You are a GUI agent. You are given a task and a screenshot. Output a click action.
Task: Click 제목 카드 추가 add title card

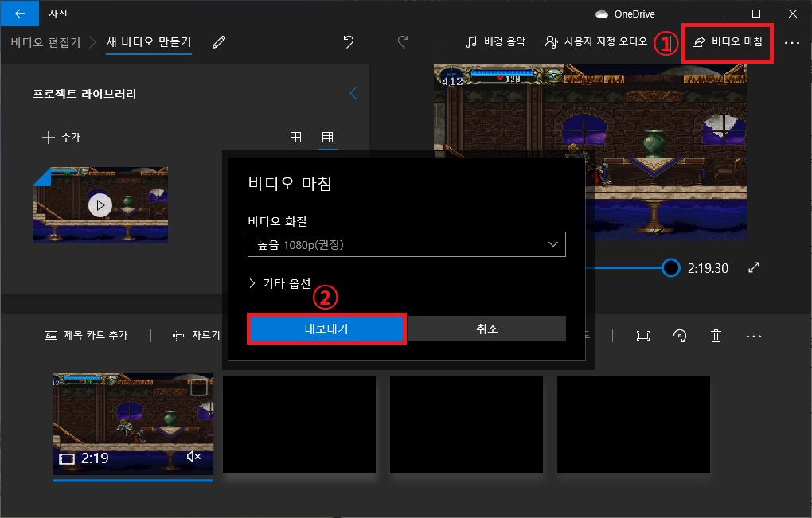coord(86,335)
